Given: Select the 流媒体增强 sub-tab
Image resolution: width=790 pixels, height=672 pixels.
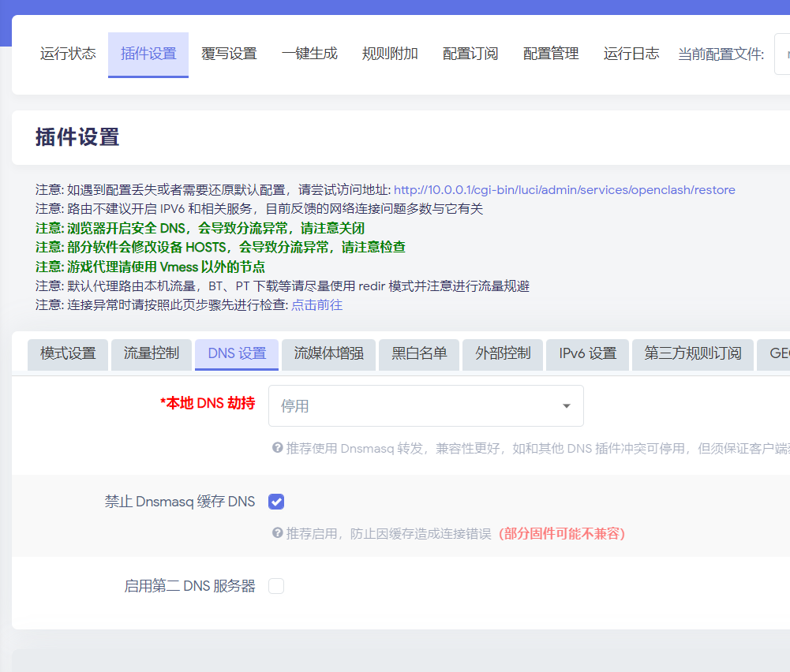Looking at the screenshot, I should (328, 354).
